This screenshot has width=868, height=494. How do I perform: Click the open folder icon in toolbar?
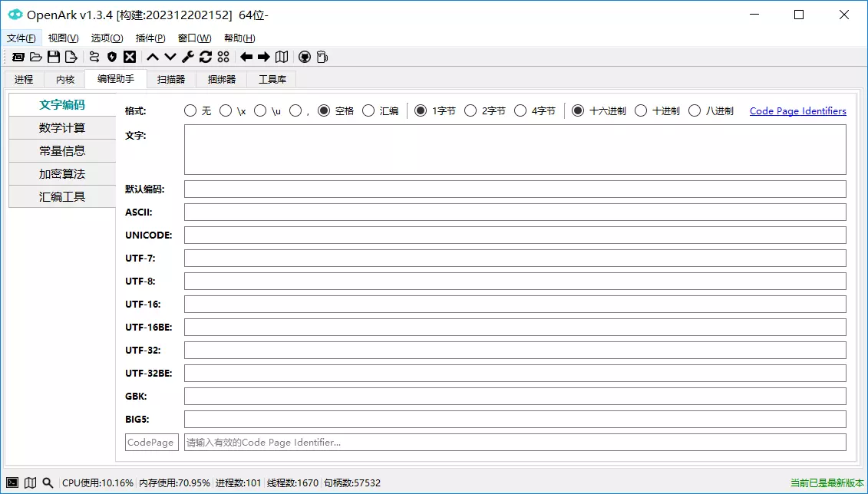click(x=36, y=57)
